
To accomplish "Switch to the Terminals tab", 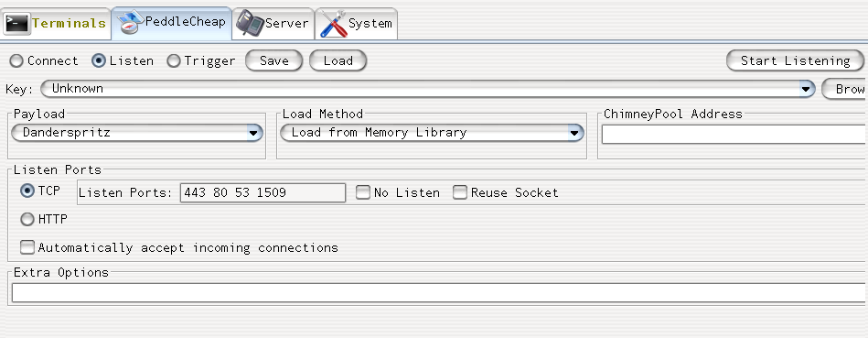I will 56,23.
